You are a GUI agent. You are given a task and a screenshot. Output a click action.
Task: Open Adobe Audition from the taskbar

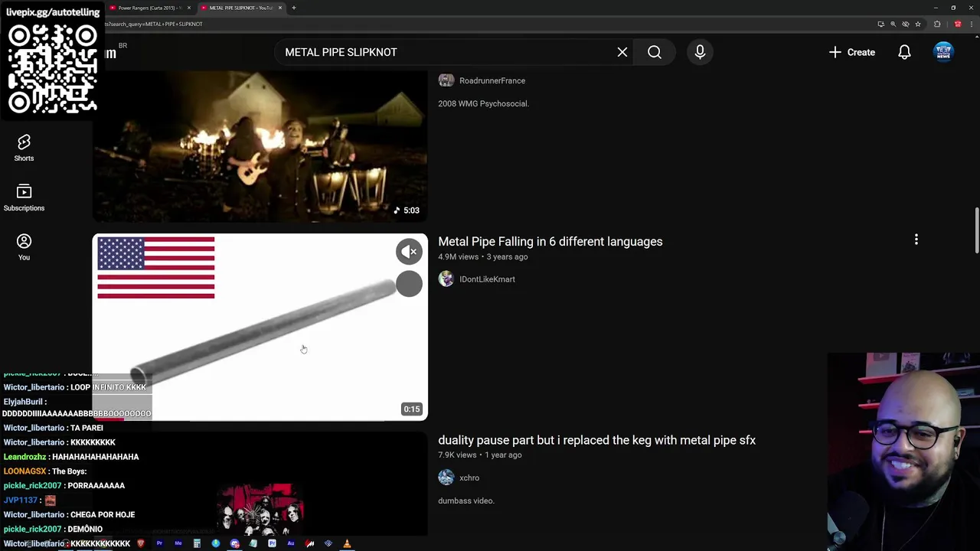point(291,543)
